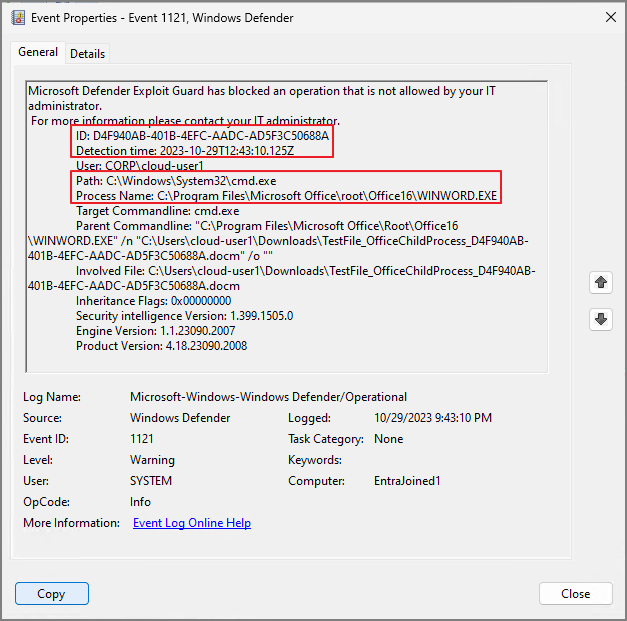
Task: Click the User CORP\cloud-user1 line
Action: 140,166
